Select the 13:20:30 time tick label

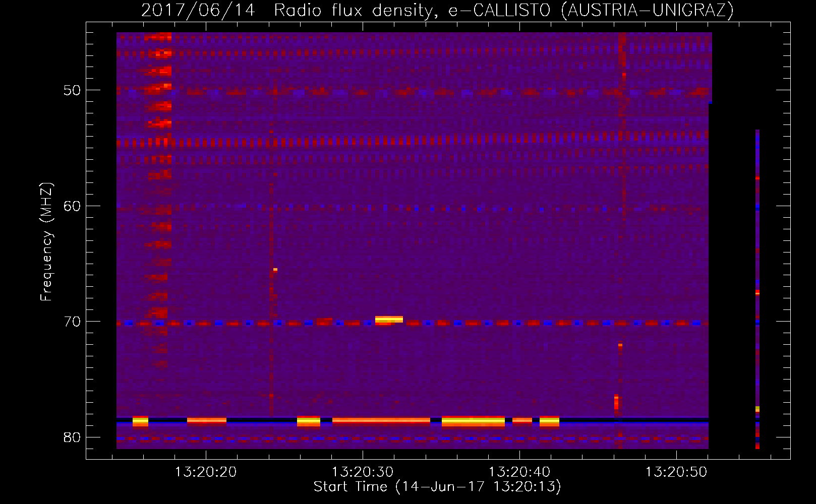(363, 472)
